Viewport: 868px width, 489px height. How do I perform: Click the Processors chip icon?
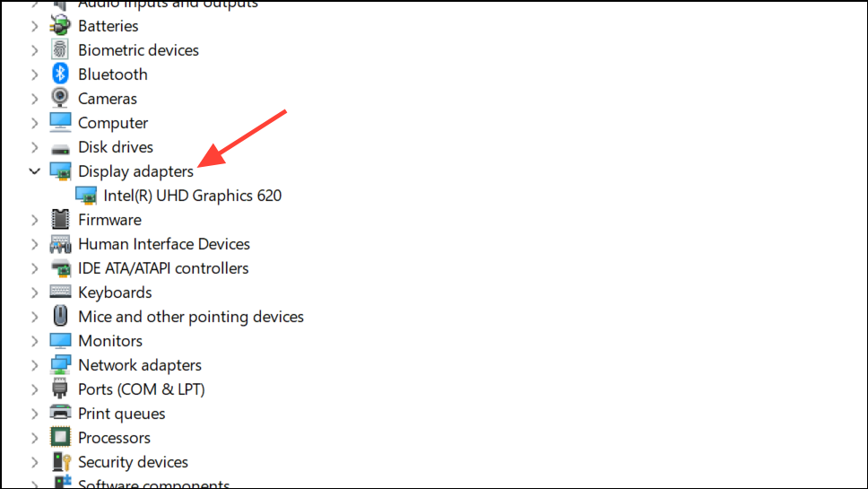[60, 438]
